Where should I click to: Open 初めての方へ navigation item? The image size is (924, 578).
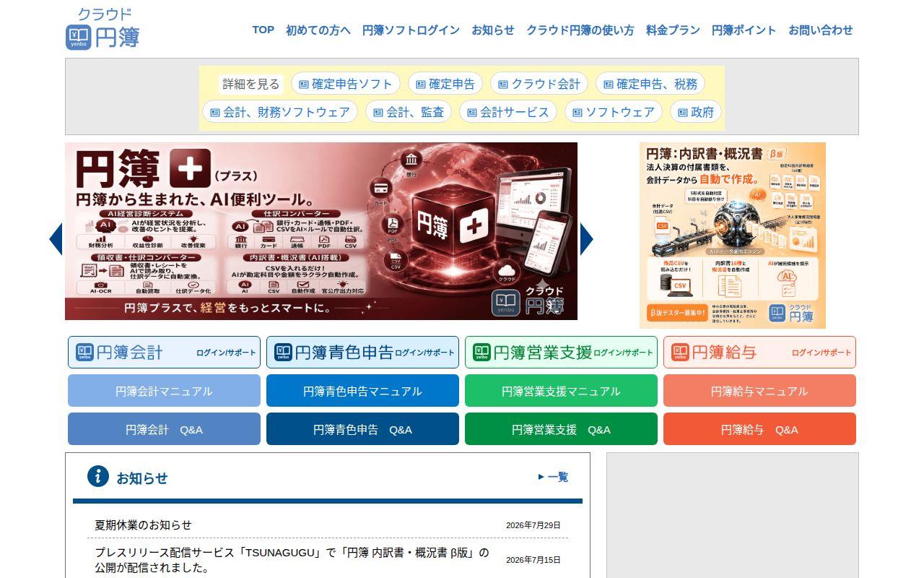point(318,30)
